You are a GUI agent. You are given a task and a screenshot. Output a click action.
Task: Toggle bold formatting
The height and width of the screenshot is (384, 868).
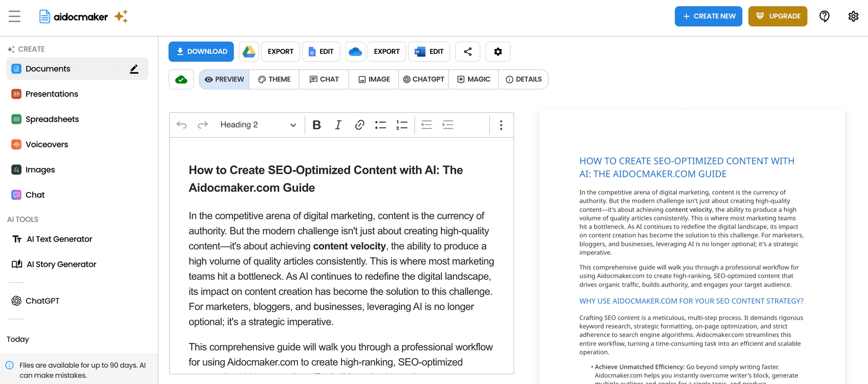pyautogui.click(x=317, y=125)
